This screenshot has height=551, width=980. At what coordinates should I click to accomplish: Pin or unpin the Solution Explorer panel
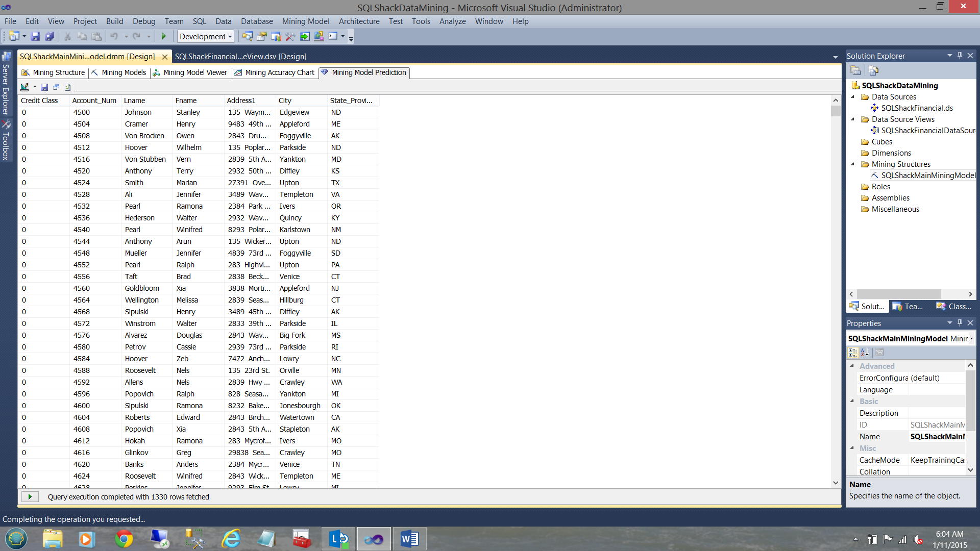tap(960, 56)
